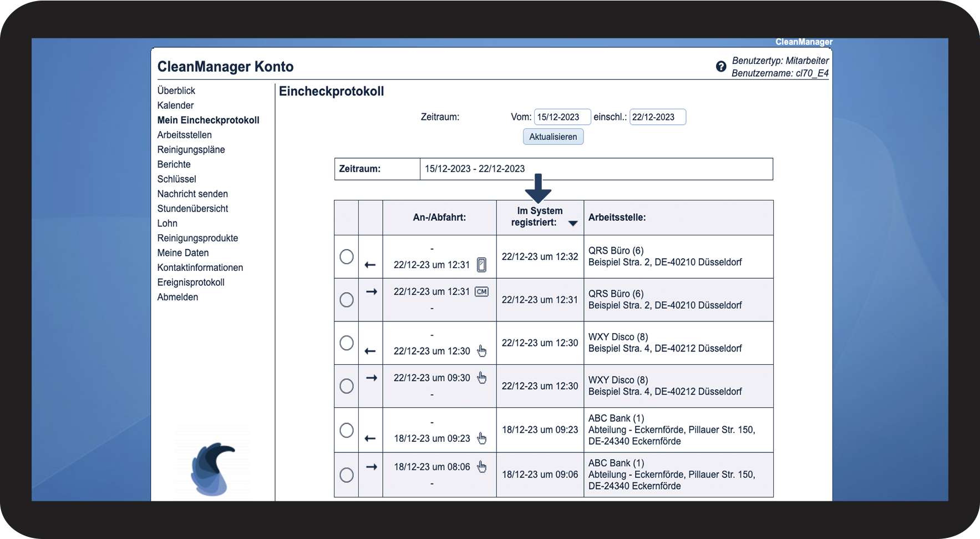The height and width of the screenshot is (539, 980).
Task: Open Reinigungspläne menu item
Action: click(191, 150)
